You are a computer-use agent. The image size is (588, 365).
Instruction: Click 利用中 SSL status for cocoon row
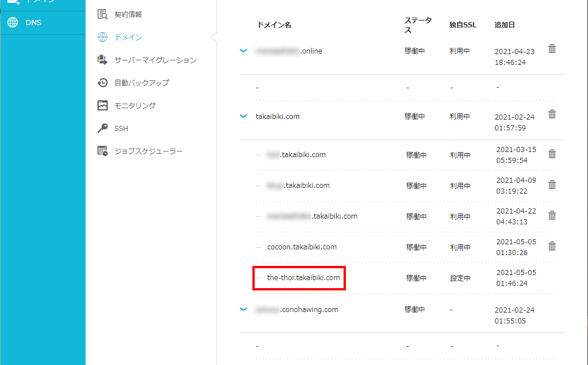pyautogui.click(x=460, y=247)
